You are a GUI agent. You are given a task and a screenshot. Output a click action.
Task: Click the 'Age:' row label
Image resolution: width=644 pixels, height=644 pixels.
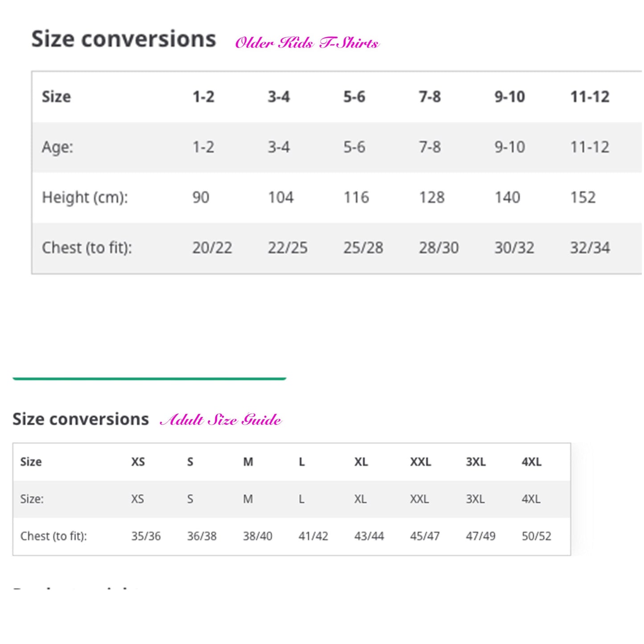pos(57,147)
